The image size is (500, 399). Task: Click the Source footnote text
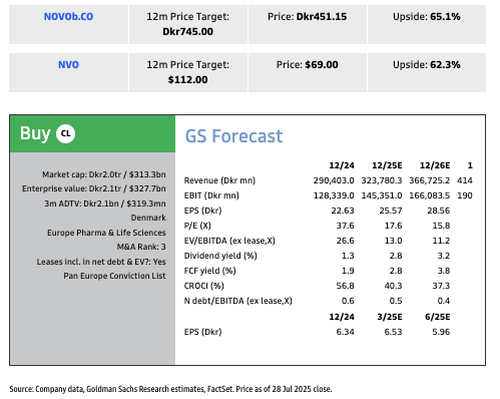(x=171, y=389)
